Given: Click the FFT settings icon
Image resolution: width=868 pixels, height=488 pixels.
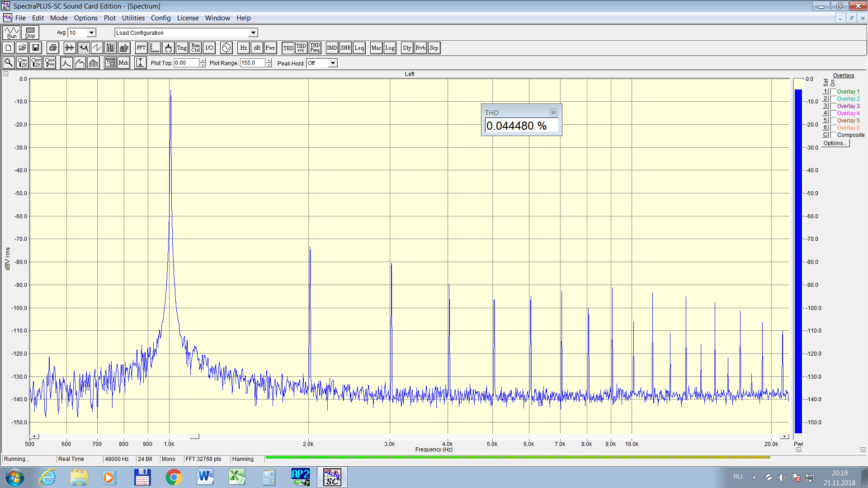Looking at the screenshot, I should coord(141,48).
